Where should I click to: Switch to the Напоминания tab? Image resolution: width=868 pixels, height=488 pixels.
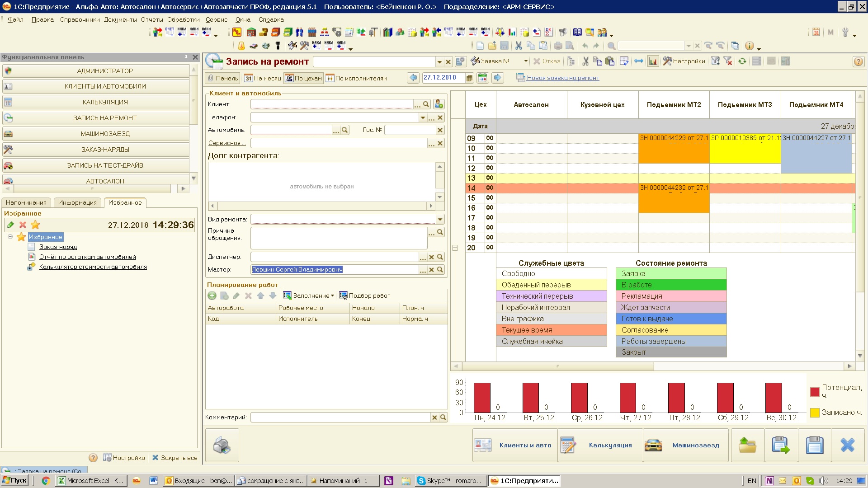click(x=26, y=202)
